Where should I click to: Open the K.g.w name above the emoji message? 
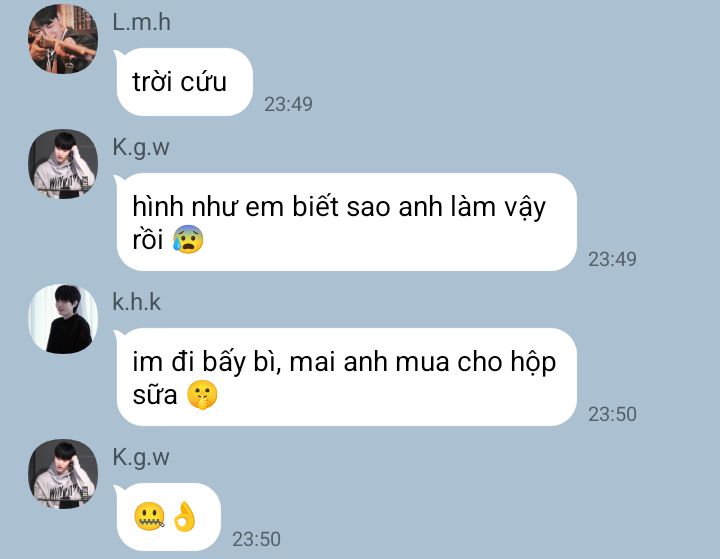pyautogui.click(x=141, y=458)
